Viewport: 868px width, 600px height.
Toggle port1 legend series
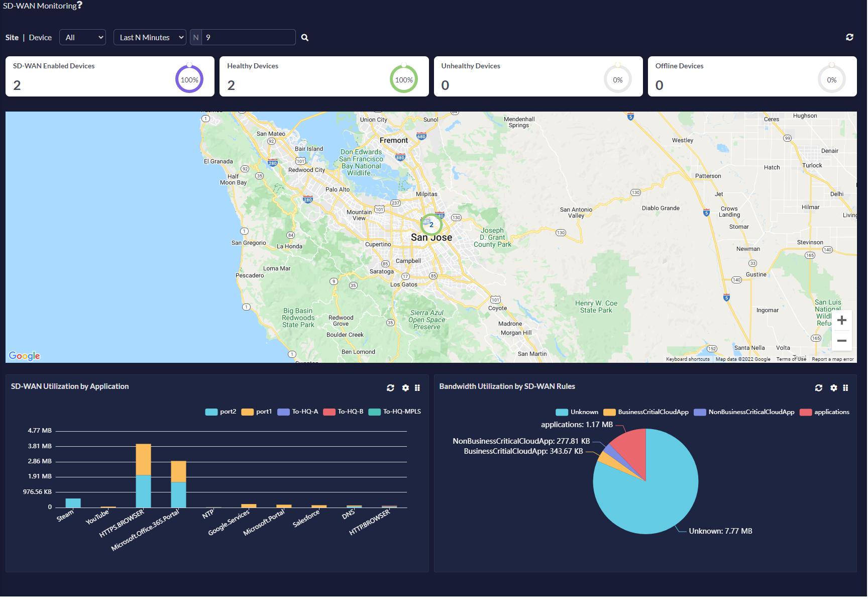click(257, 412)
